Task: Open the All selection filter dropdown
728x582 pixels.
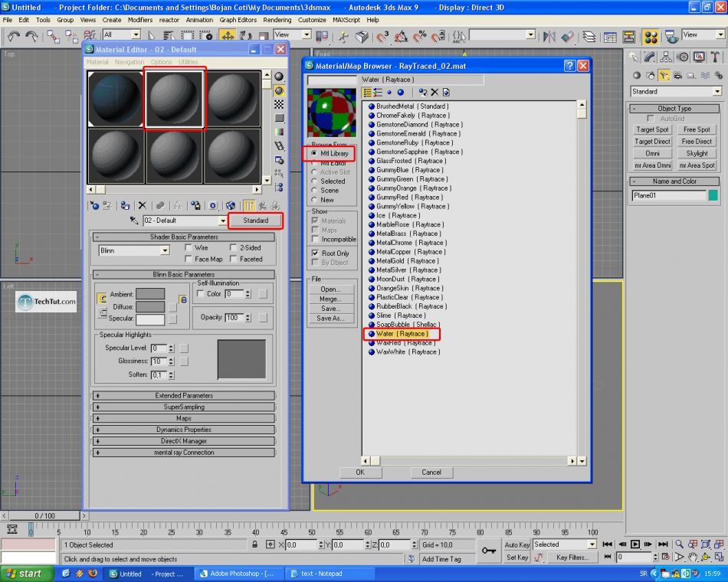Action: click(x=122, y=34)
